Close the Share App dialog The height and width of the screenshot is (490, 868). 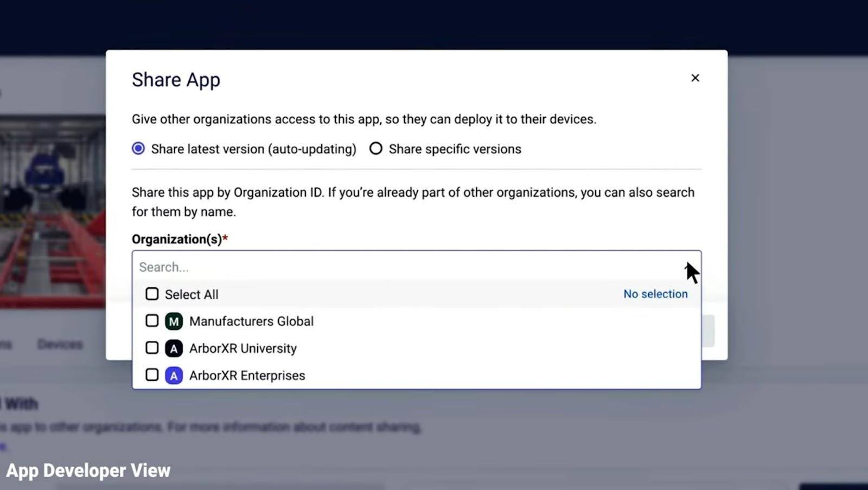pyautogui.click(x=695, y=78)
